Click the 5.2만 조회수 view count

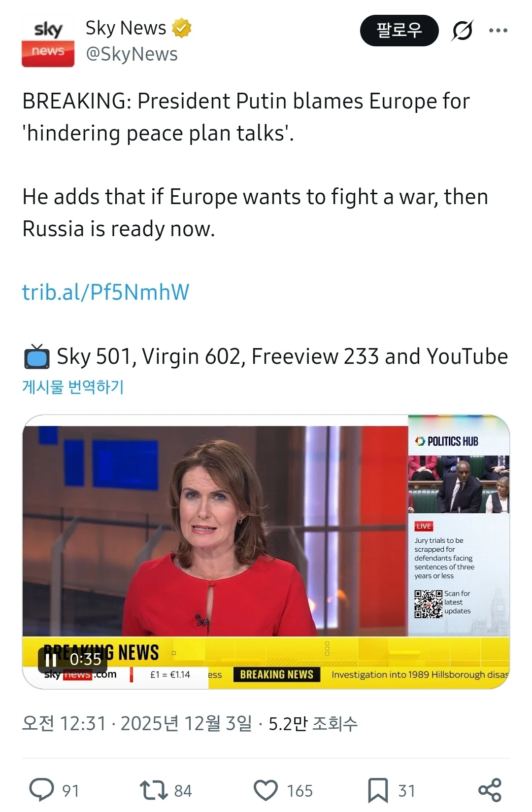pos(313,724)
